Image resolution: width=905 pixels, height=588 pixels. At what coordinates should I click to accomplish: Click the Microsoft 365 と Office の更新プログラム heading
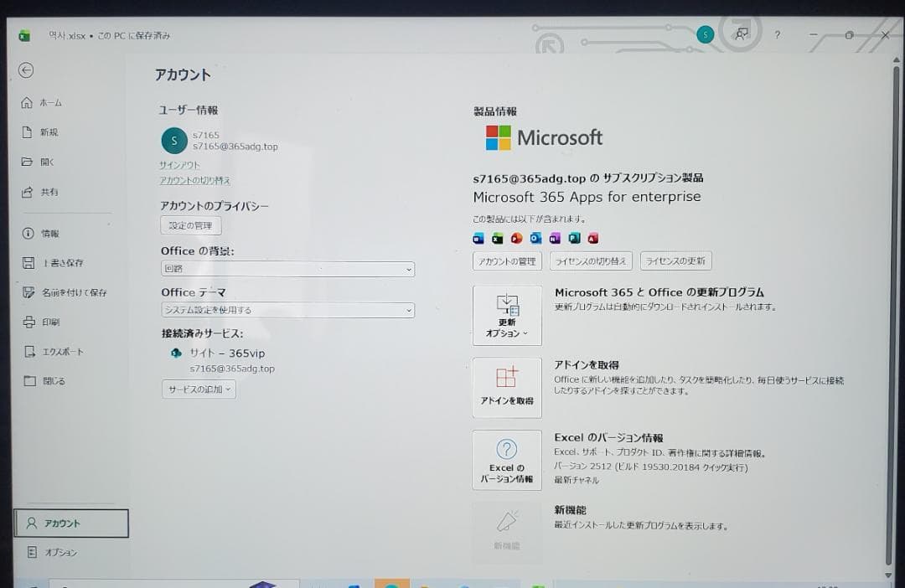659,292
